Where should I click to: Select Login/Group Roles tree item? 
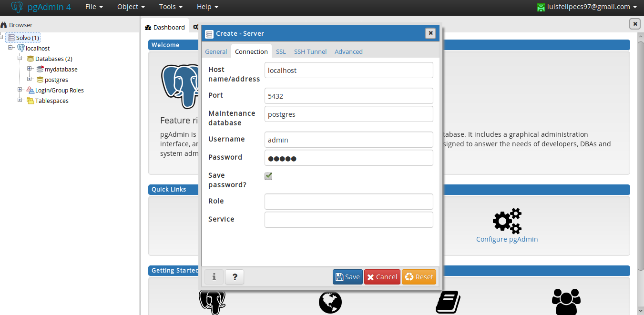click(x=60, y=90)
